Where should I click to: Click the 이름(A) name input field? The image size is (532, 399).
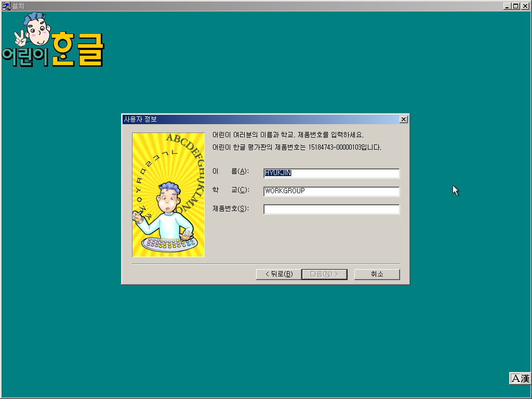click(331, 173)
